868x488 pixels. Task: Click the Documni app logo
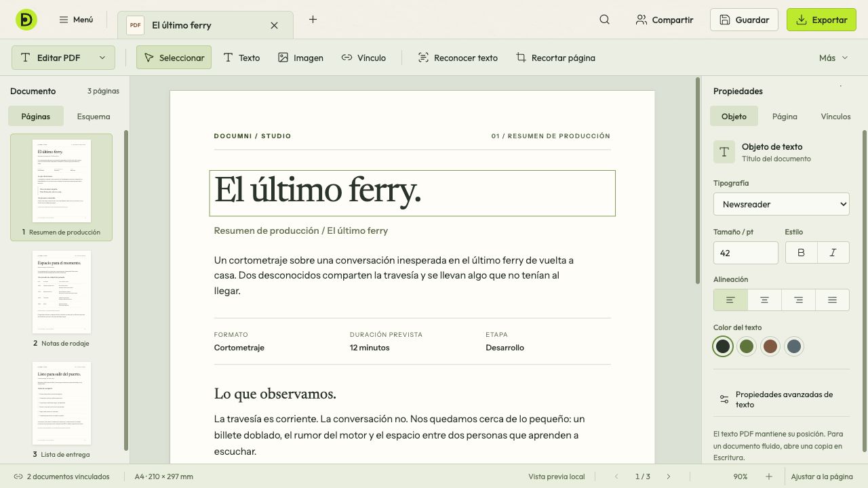[x=26, y=20]
